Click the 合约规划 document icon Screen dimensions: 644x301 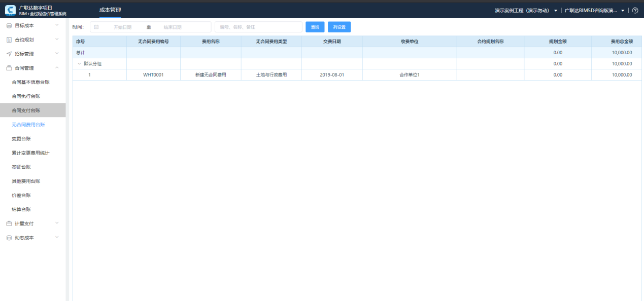point(9,40)
